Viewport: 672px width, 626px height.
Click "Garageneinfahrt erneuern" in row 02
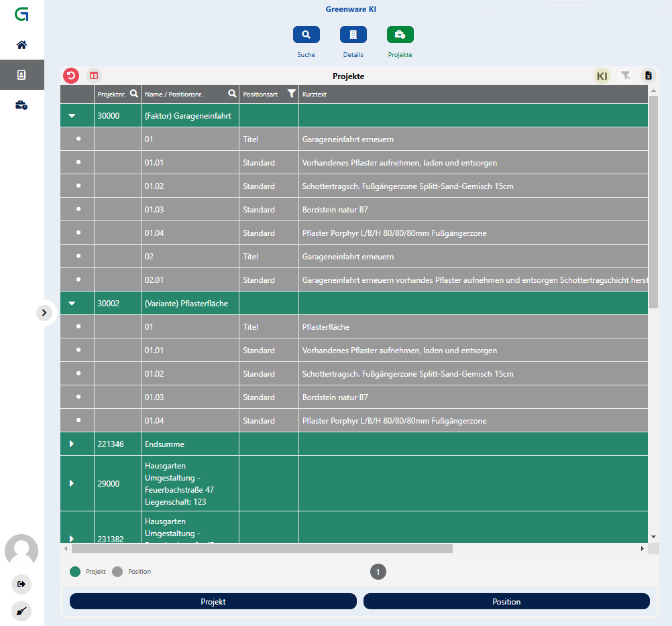click(348, 257)
